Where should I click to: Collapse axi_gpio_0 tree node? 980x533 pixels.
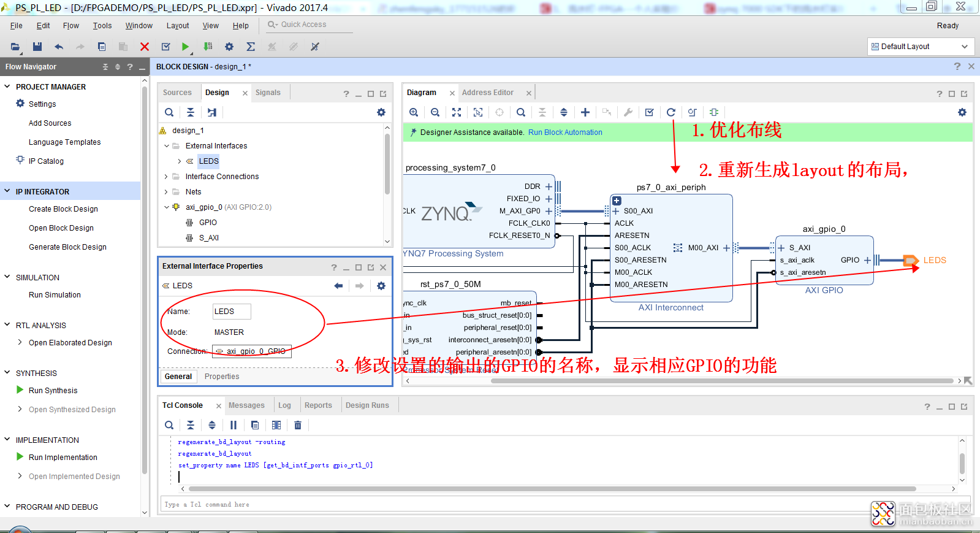[x=167, y=207]
